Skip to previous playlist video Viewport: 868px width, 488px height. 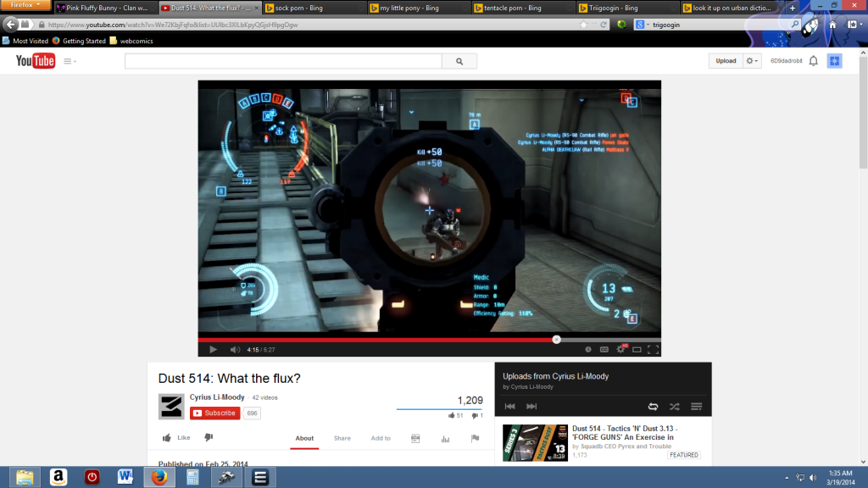509,407
